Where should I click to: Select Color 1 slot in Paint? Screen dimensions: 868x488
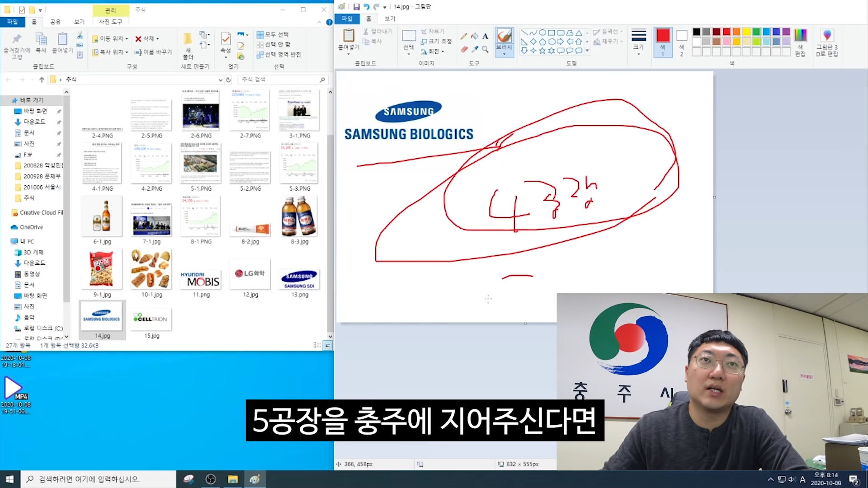tap(663, 42)
